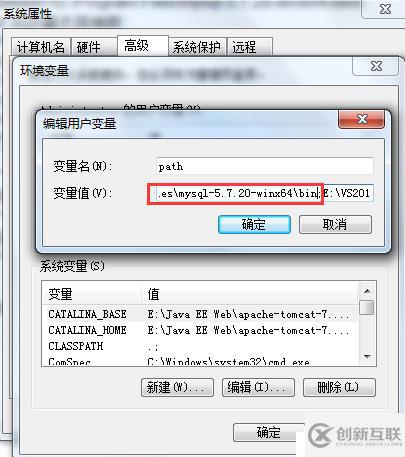Screen dimensions: 405x457
Task: Click the scroll up arrow in system variables list
Action: coord(367,291)
